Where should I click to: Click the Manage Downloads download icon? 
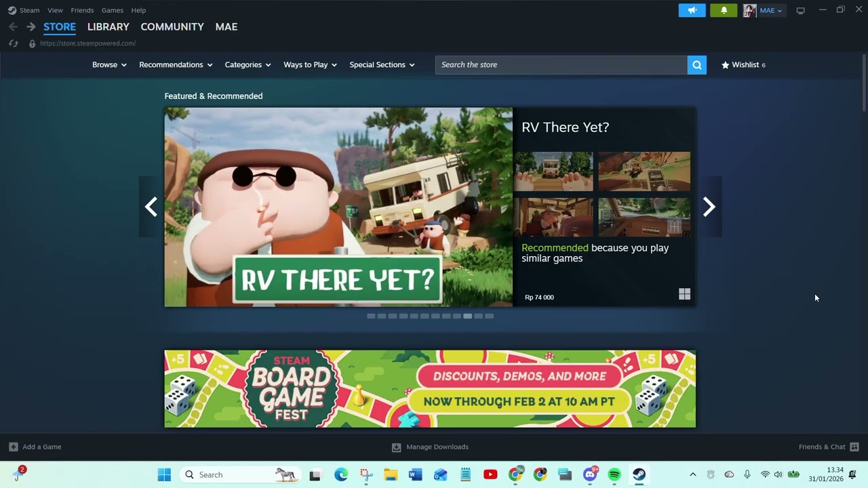pos(396,447)
